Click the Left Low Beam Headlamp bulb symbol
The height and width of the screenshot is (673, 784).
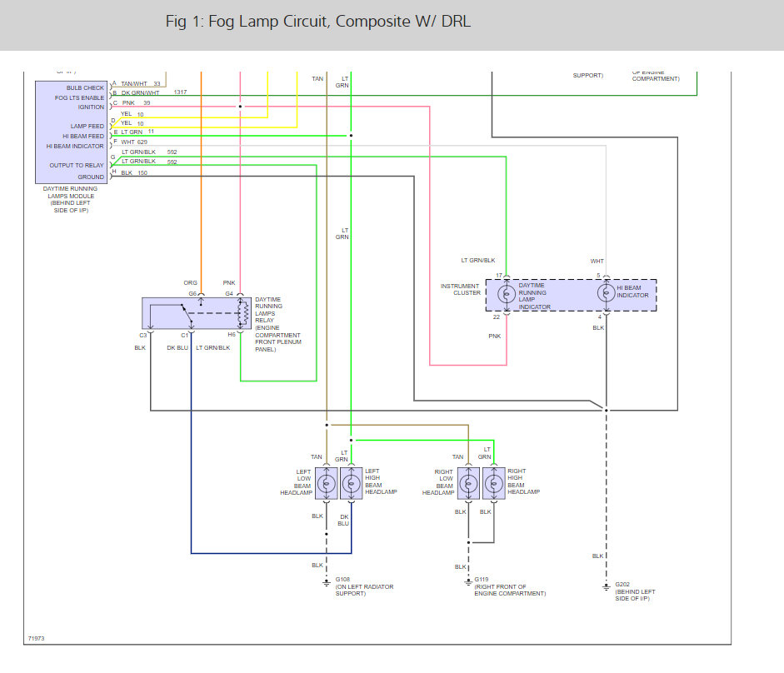[327, 483]
